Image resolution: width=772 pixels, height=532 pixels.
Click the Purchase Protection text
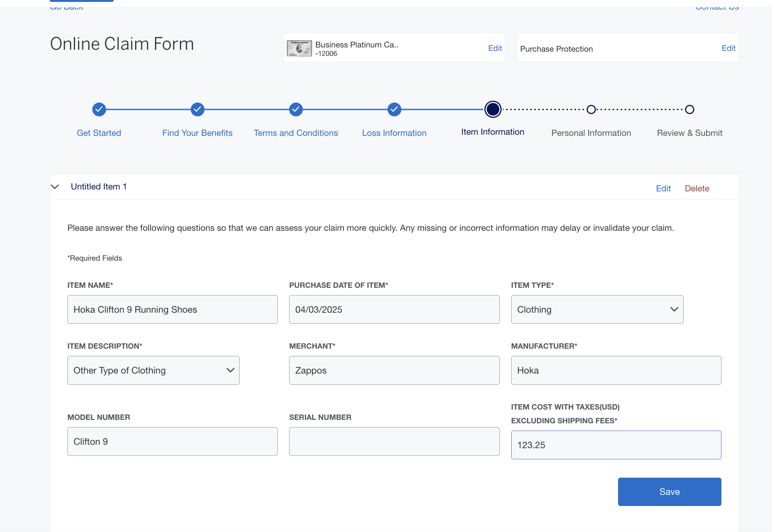(556, 49)
